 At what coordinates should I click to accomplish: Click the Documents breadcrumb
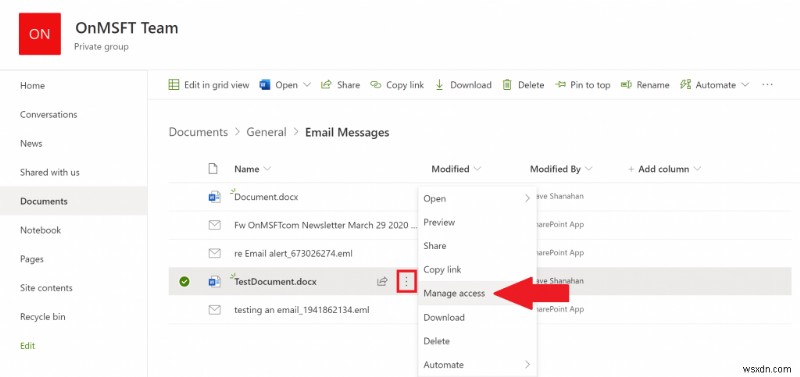(x=198, y=132)
